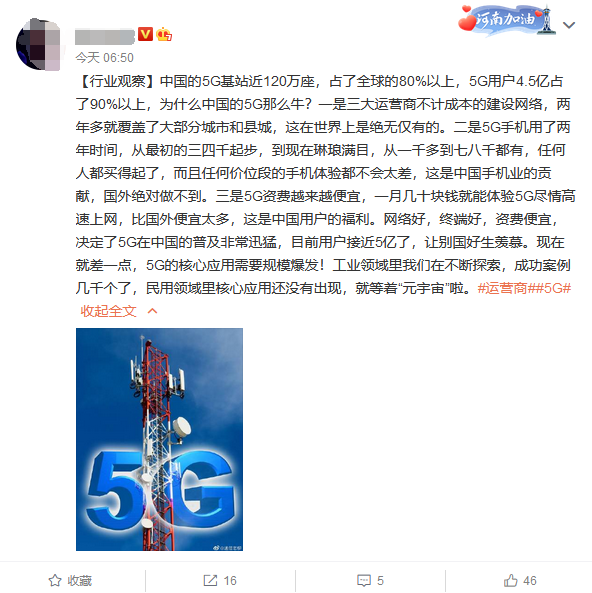Click the orange verified V badge
Image resolution: width=592 pixels, height=593 pixels.
point(145,34)
